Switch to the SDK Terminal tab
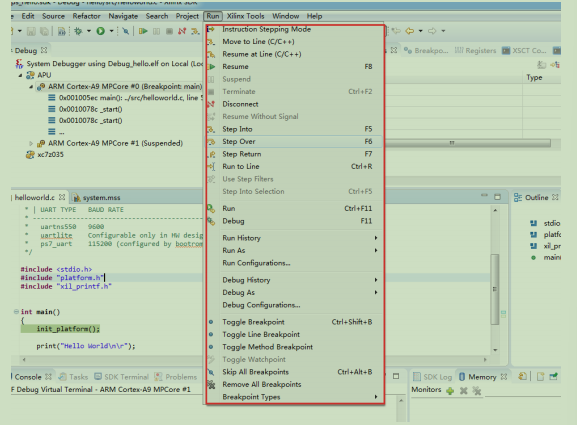Viewport: 577px width, 425px height. coord(122,377)
